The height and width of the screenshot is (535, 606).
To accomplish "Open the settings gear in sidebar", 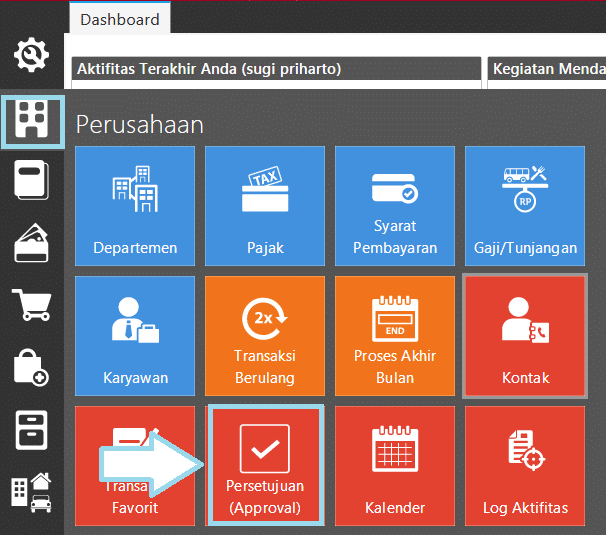I will click(x=32, y=55).
